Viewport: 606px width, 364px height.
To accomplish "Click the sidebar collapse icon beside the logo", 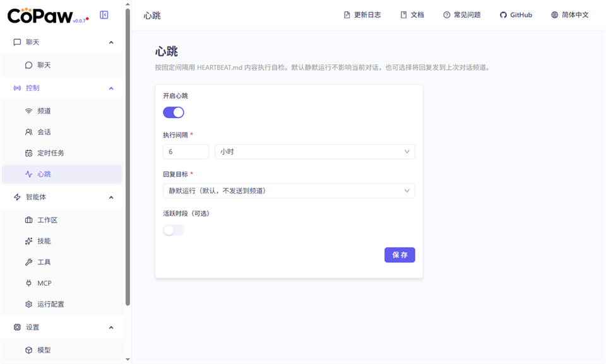I will 104,15.
